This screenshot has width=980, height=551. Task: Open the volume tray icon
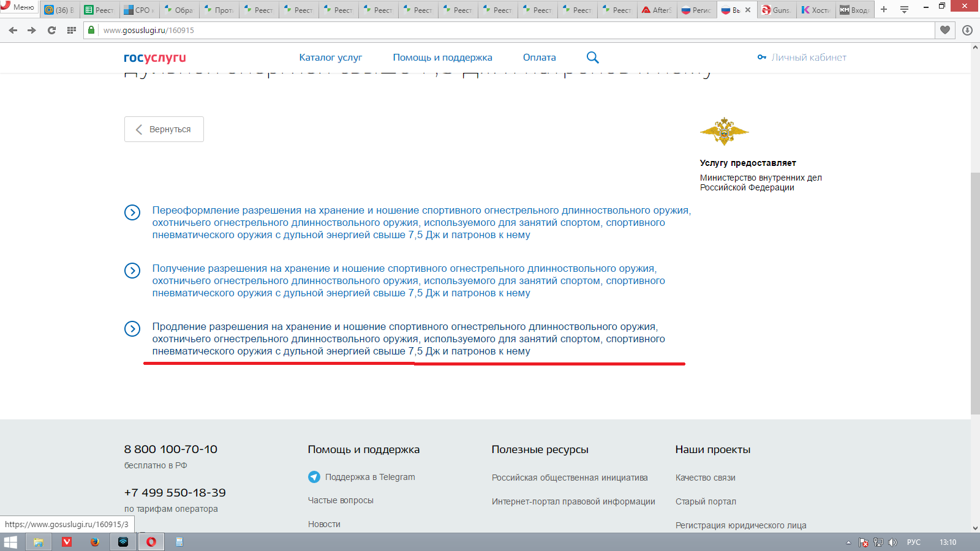[x=892, y=542]
